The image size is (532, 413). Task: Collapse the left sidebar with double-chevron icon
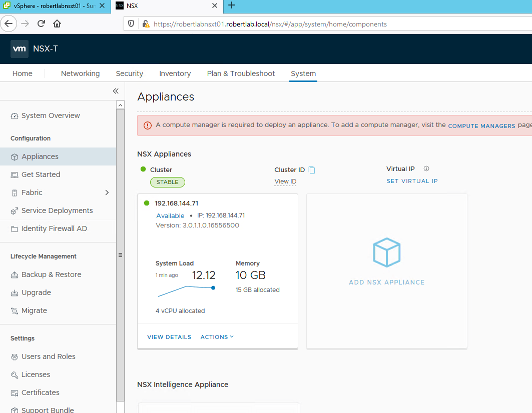[x=116, y=91]
